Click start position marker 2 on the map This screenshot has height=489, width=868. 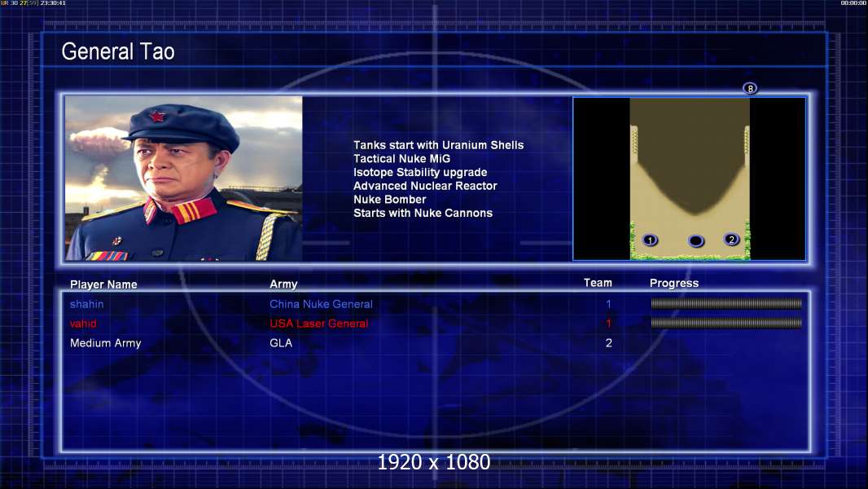(x=731, y=240)
